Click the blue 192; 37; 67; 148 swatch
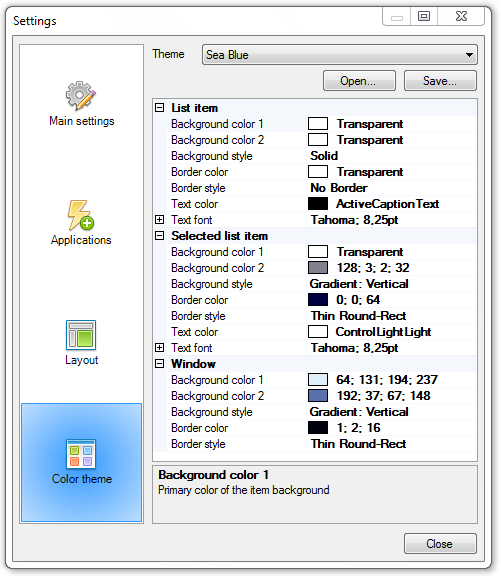The height and width of the screenshot is (576, 501). pyautogui.click(x=318, y=396)
